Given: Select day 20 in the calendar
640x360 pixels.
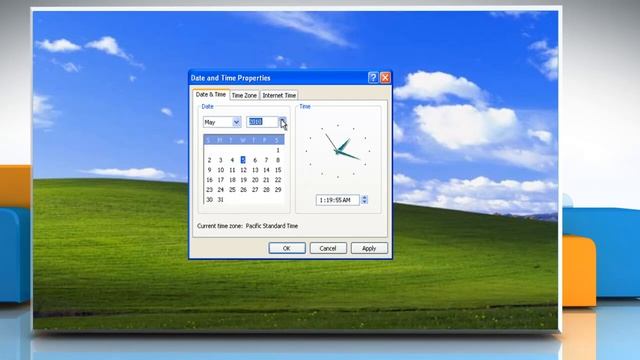Looking at the screenshot, I should click(255, 180).
